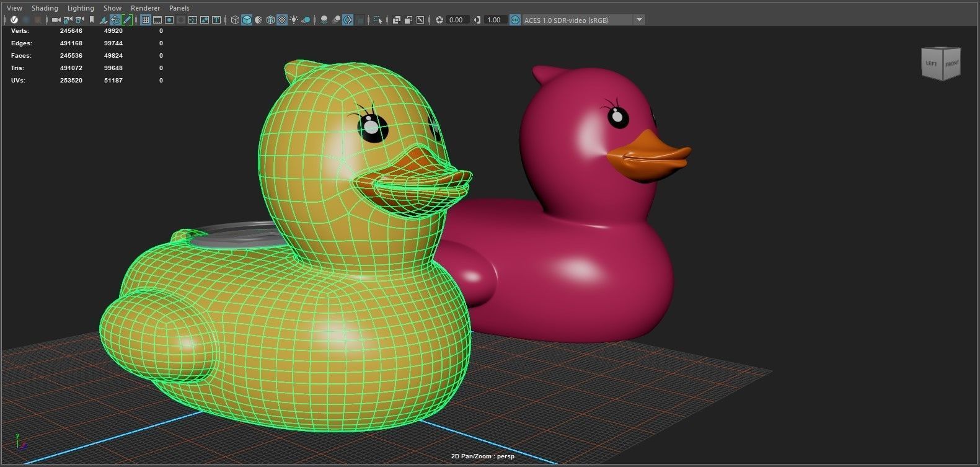Click the XRay Active Components icon
The image size is (980, 467).
(408, 20)
